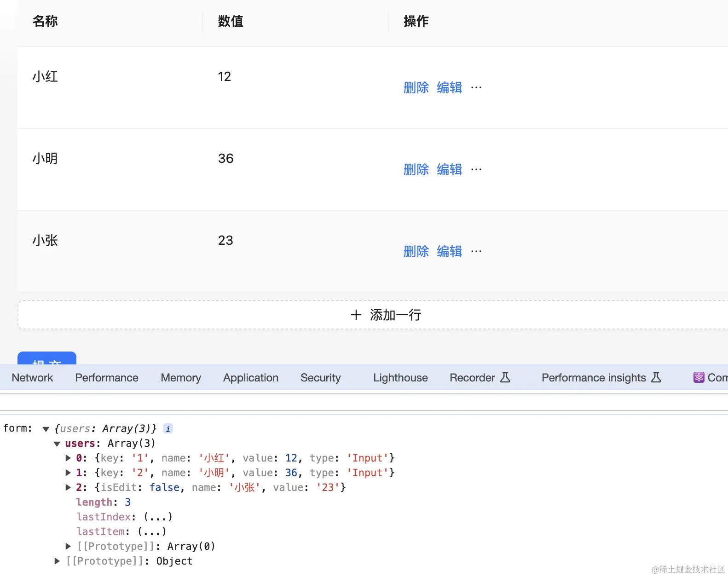This screenshot has height=577, width=728.
Task: Delete the 小张 row via 删除 link
Action: (x=416, y=251)
